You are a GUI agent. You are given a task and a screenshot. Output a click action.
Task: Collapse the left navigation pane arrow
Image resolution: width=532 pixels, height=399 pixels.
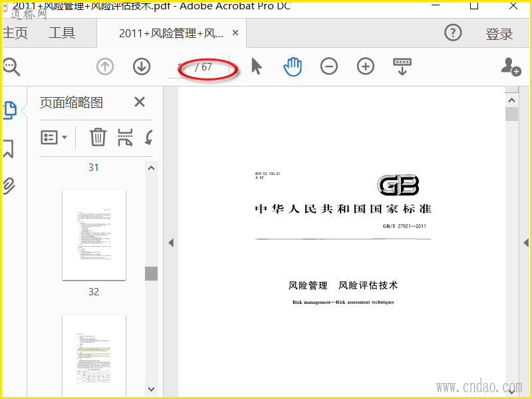171,243
